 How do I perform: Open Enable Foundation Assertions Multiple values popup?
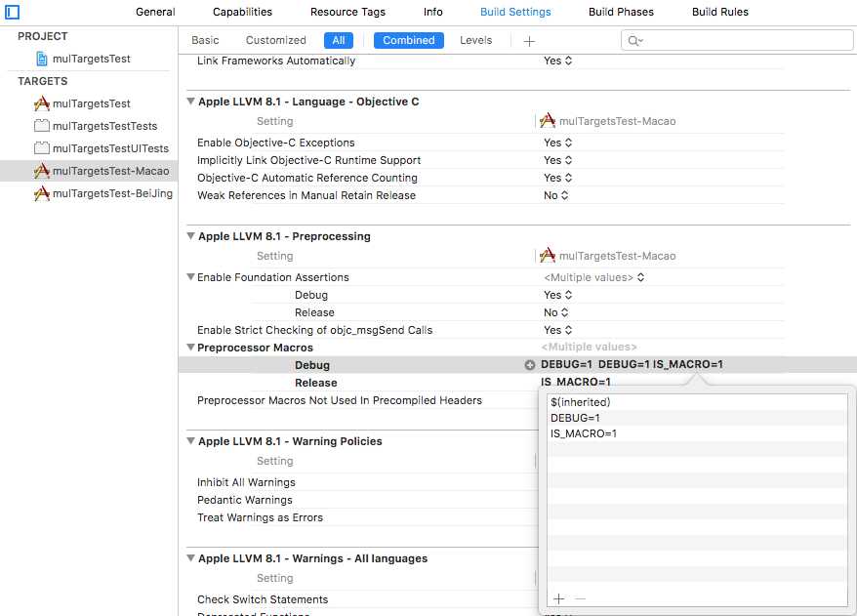pos(594,277)
